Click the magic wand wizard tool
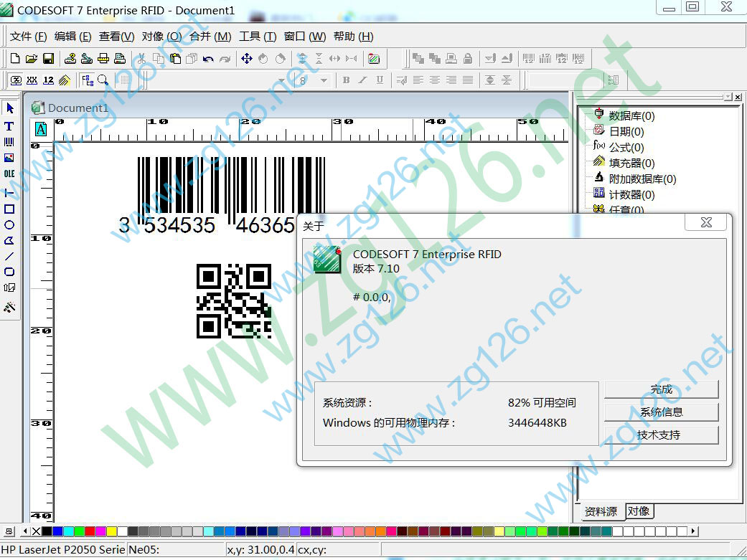This screenshot has width=747, height=560. tap(9, 307)
